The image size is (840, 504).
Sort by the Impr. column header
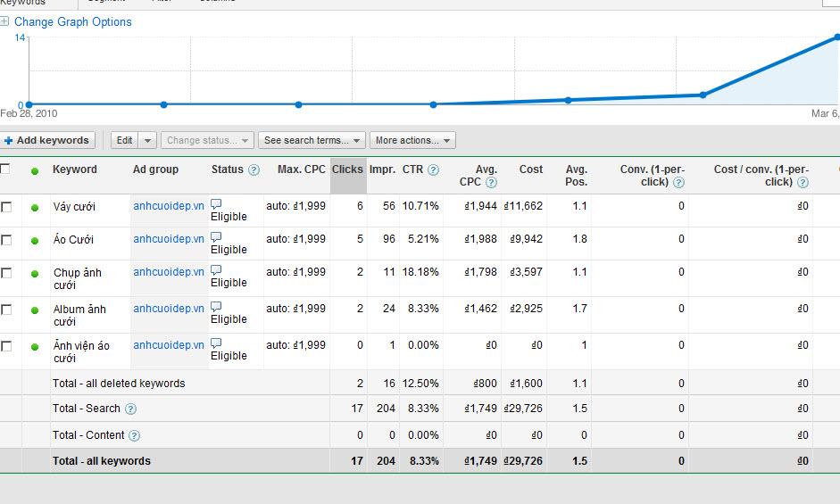(382, 169)
